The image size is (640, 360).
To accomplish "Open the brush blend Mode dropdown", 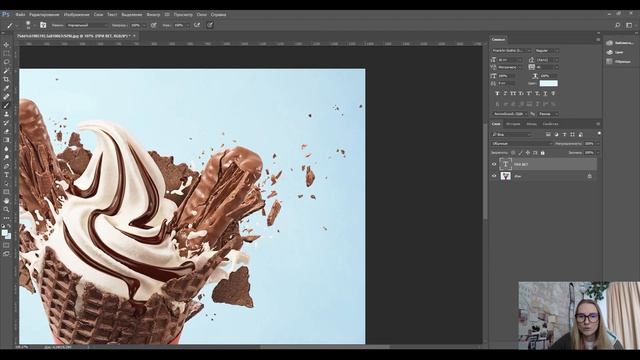I will point(87,25).
